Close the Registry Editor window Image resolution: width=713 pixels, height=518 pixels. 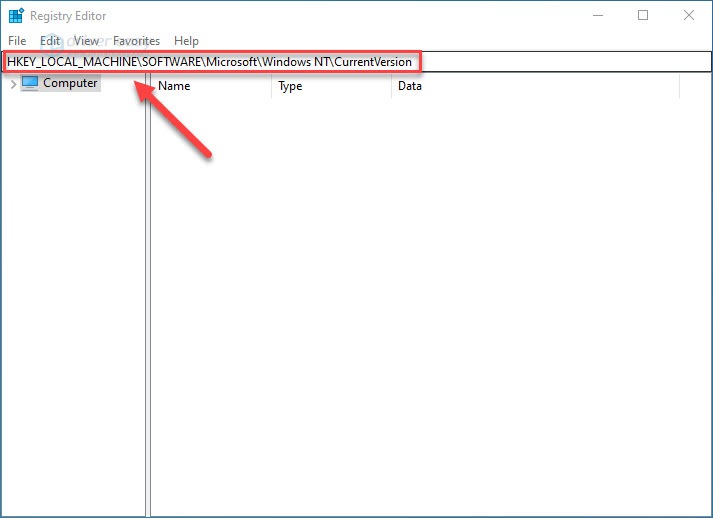(x=689, y=15)
